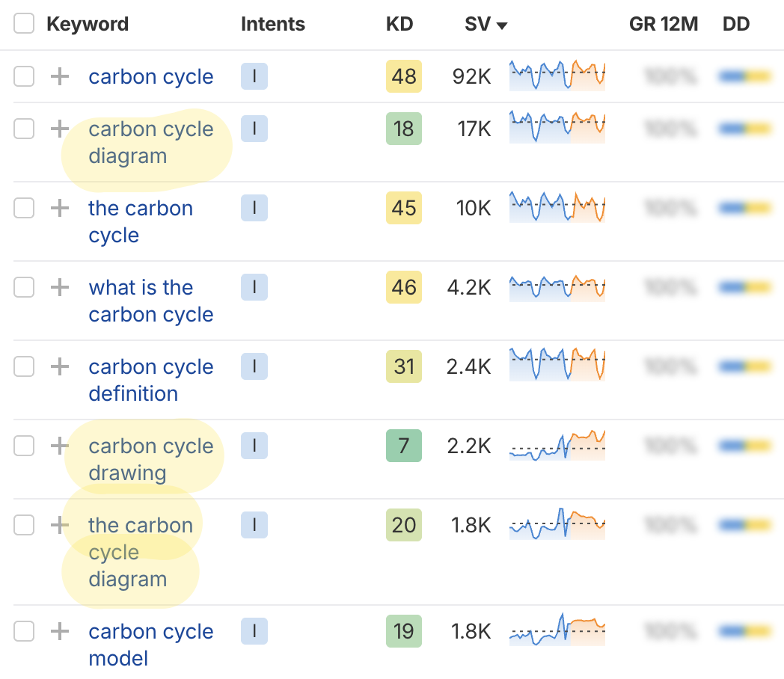This screenshot has height=679, width=784.
Task: Sort by KD column header
Action: [x=399, y=24]
